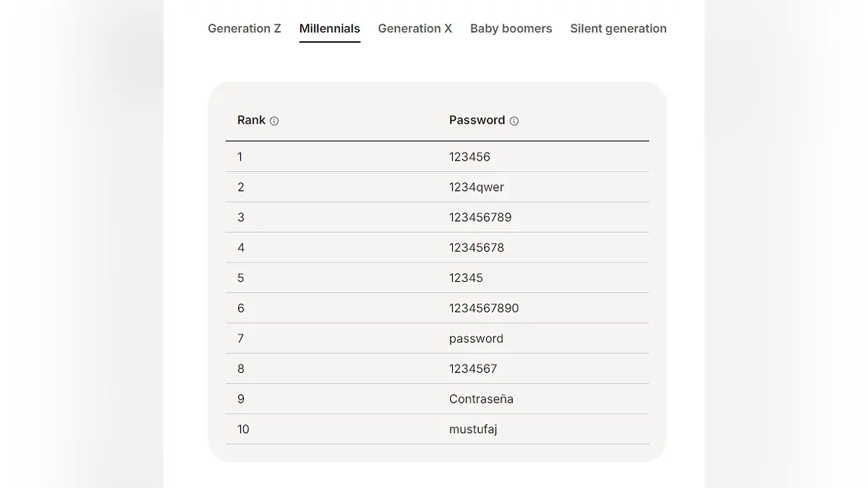Viewport: 868px width, 488px height.
Task: Click the info icon beside Password header
Action: [x=514, y=121]
